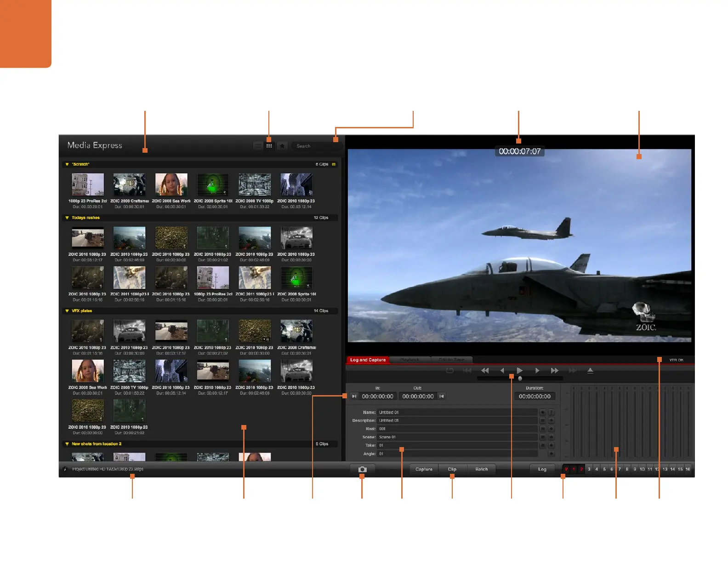
Task: Toggle audio channel 3 enable button
Action: 589,469
